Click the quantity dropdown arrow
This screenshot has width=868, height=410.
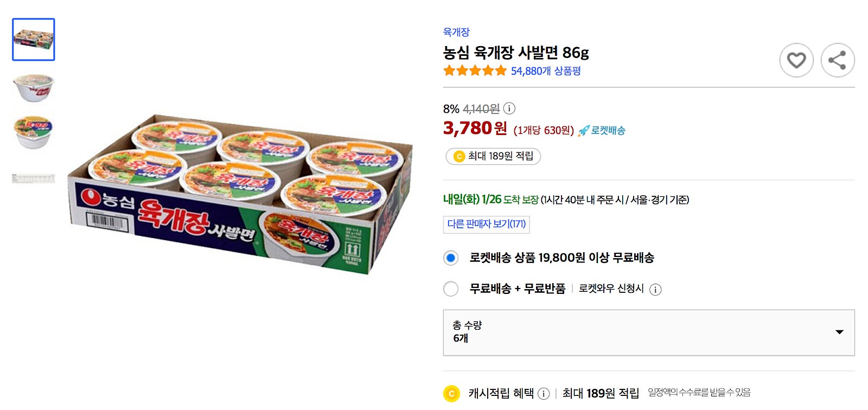(839, 332)
